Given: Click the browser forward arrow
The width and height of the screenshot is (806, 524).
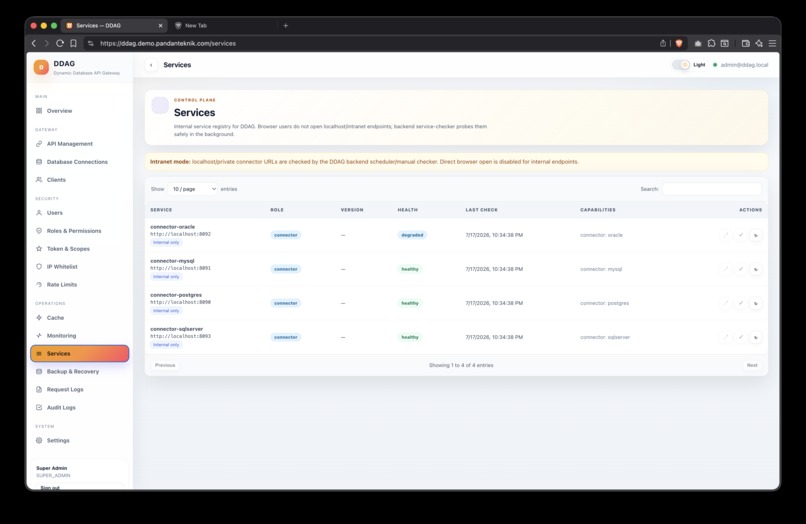Looking at the screenshot, I should coord(46,43).
